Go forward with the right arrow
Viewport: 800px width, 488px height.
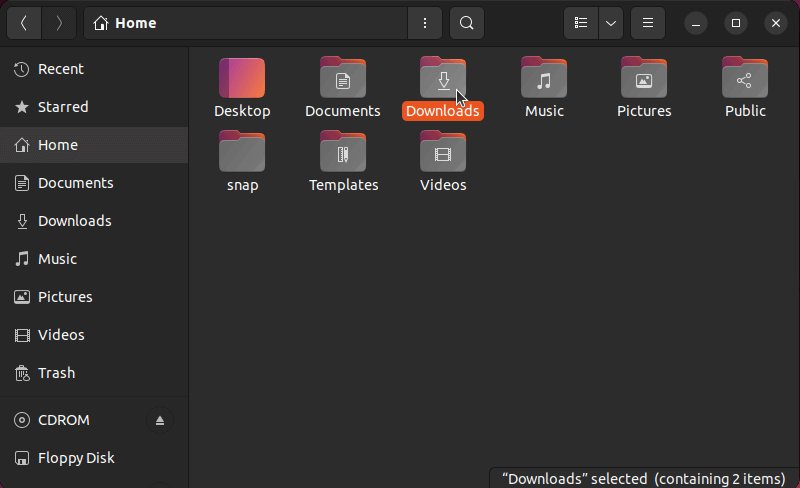[59, 23]
